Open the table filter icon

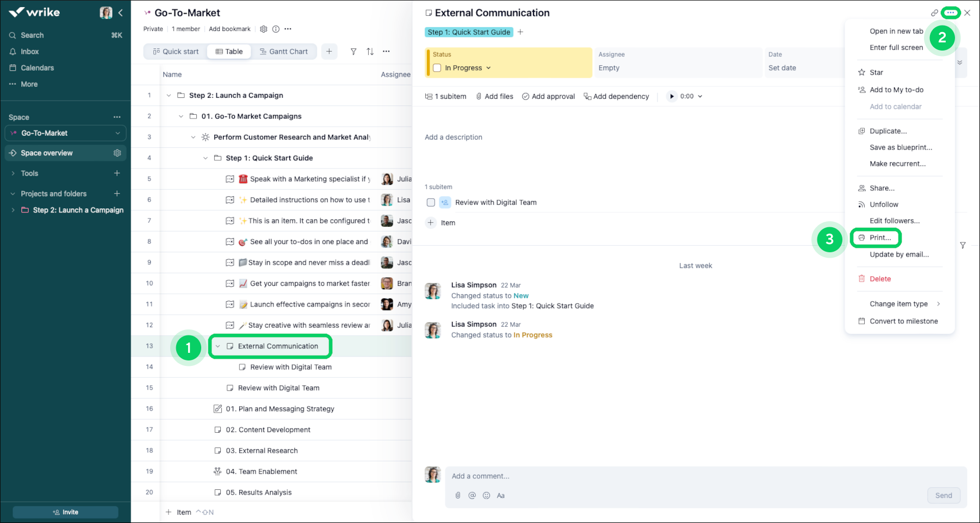(x=353, y=51)
